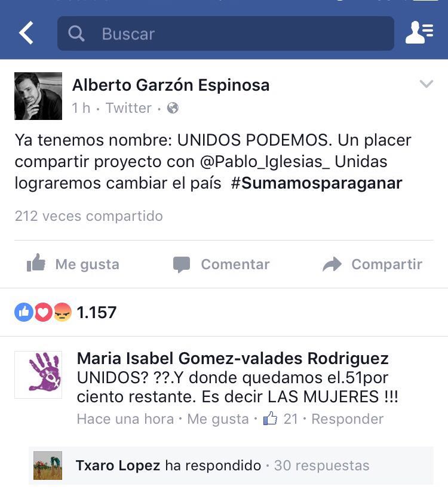
Task: Tap the Compartir arrow icon
Action: pyautogui.click(x=332, y=264)
